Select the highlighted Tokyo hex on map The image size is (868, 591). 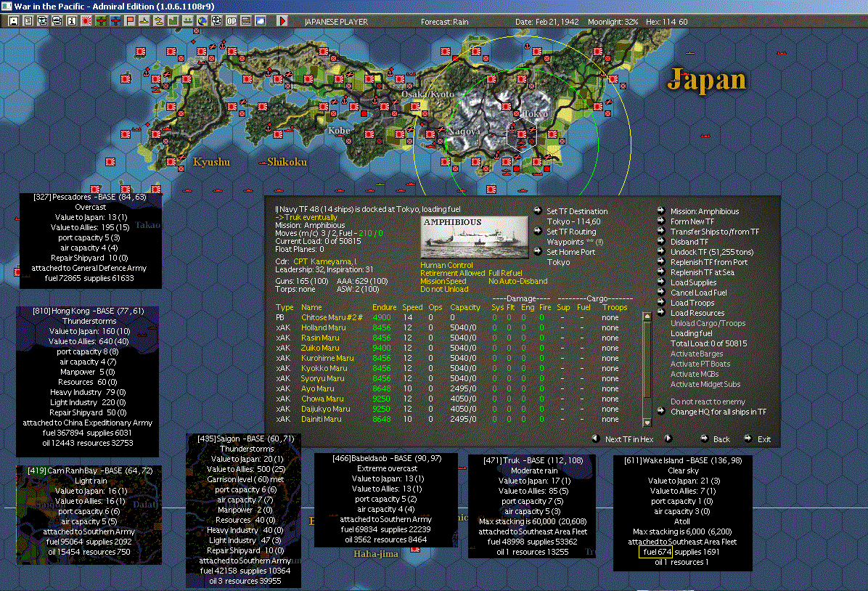522,134
